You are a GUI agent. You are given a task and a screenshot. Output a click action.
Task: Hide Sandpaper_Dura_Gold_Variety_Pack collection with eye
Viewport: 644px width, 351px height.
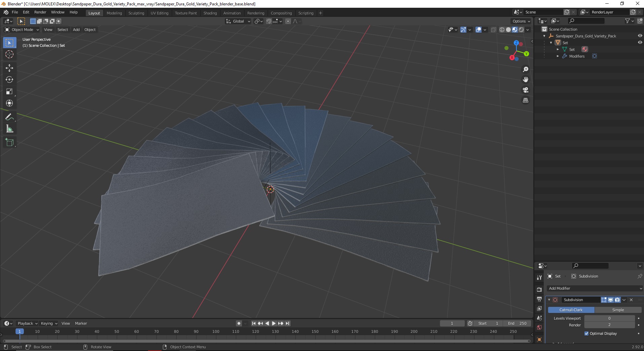tap(640, 36)
